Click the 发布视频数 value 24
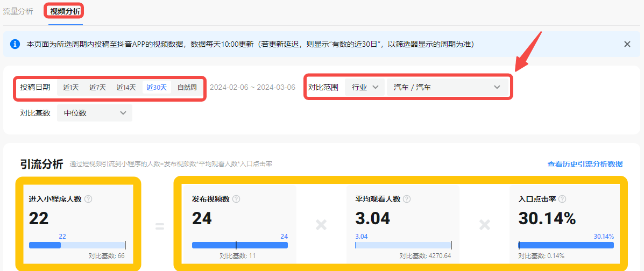The height and width of the screenshot is (271, 644). (x=202, y=218)
